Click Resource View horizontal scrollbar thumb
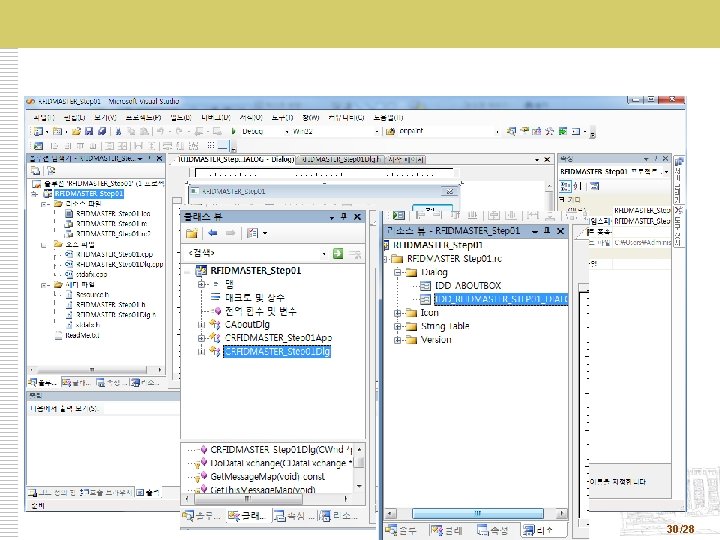 coord(478,513)
